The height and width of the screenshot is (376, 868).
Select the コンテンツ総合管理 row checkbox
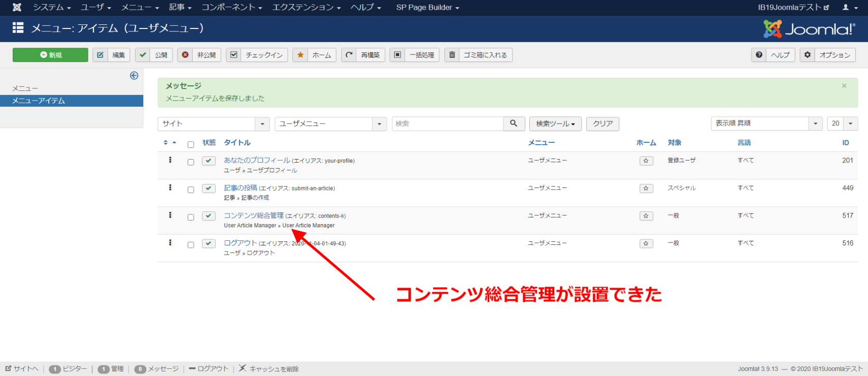click(191, 217)
